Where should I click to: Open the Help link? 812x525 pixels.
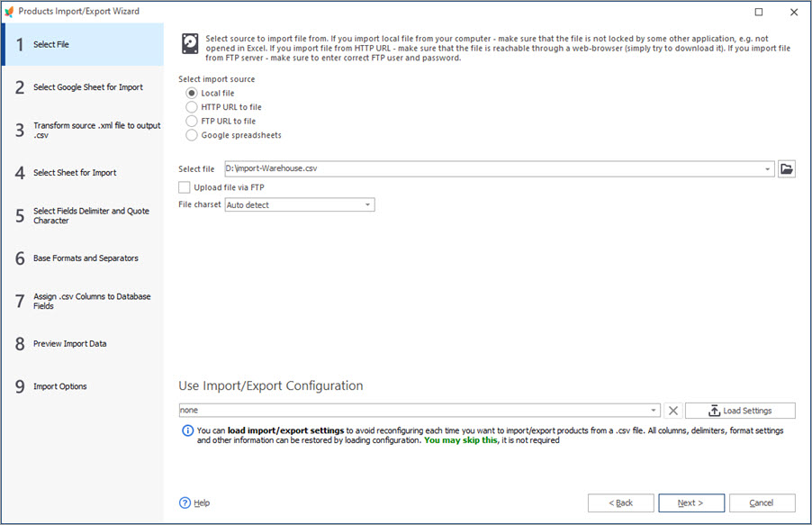[202, 502]
